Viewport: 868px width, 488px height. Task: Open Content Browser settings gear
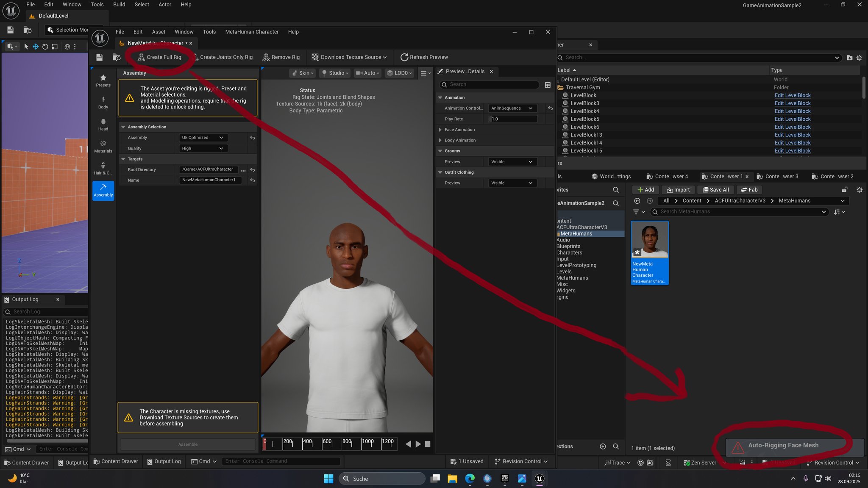860,190
